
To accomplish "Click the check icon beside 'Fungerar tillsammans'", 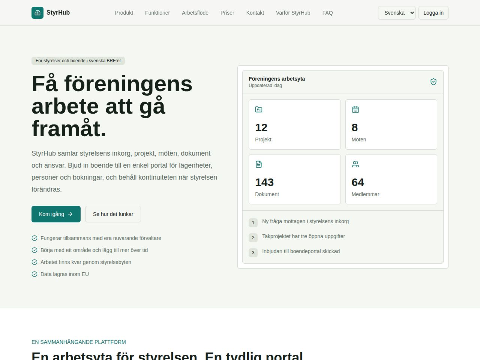I will coord(34,238).
